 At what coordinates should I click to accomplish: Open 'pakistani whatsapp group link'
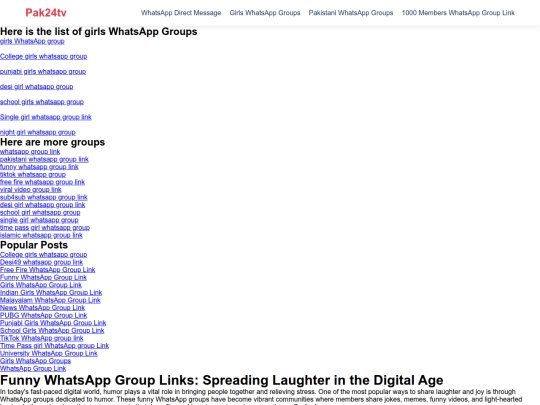pyautogui.click(x=44, y=159)
